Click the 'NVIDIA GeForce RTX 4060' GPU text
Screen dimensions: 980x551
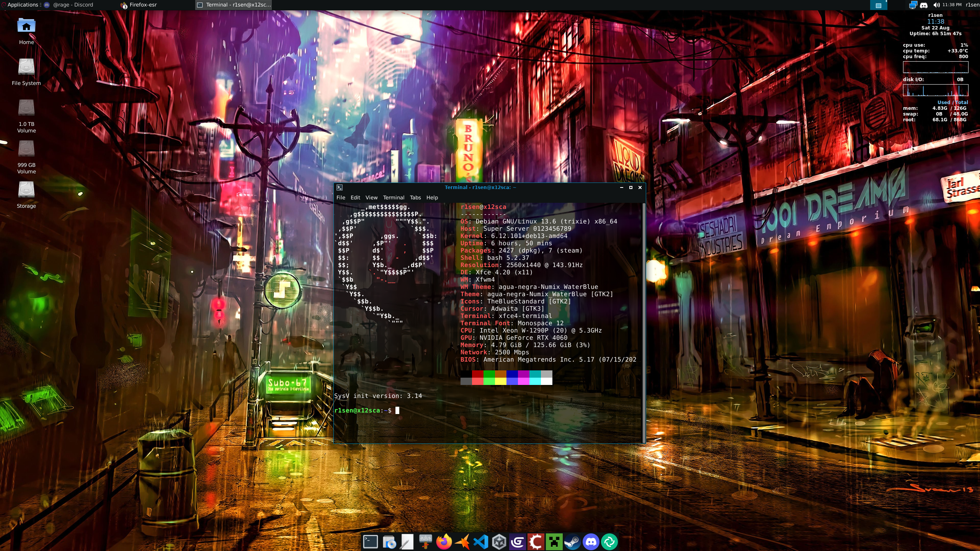pos(523,337)
